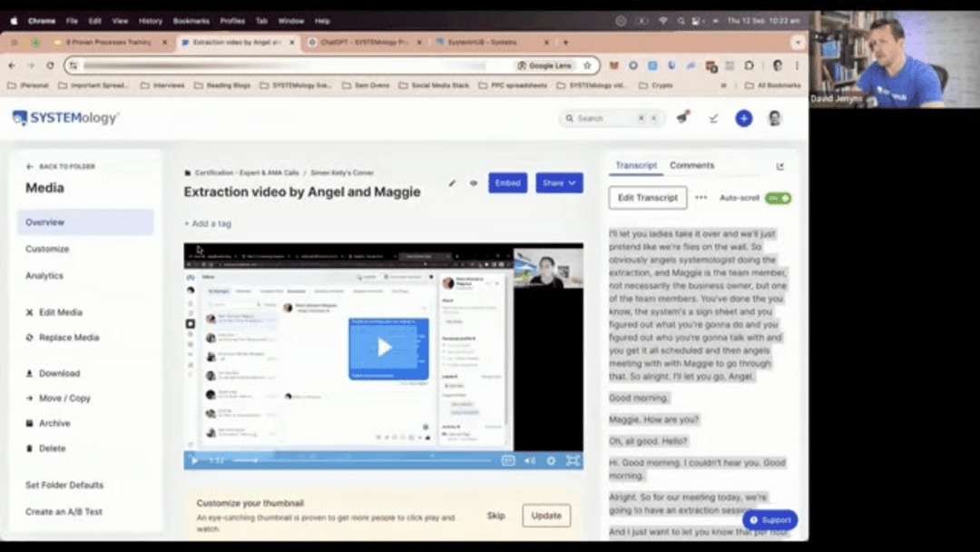
Task: Click the blue plus icon in the header
Action: [743, 118]
